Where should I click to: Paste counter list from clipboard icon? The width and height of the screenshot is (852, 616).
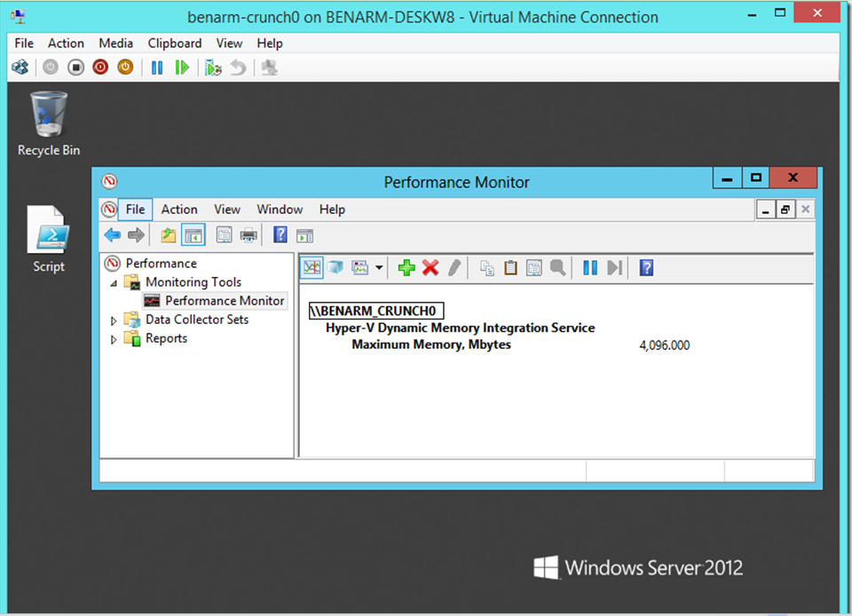pos(510,268)
